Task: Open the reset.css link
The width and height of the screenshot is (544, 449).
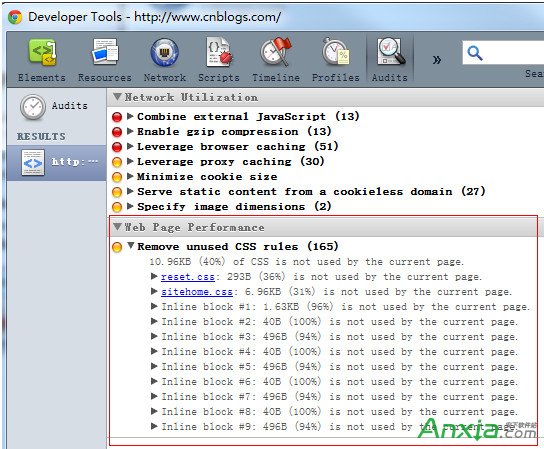Action: 188,277
